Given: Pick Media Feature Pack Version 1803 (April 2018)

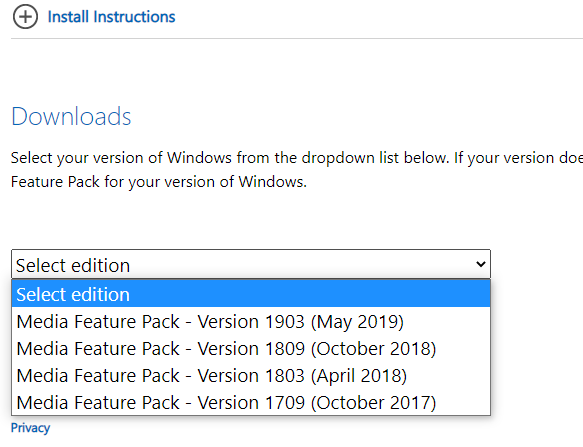Looking at the screenshot, I should (x=251, y=376).
